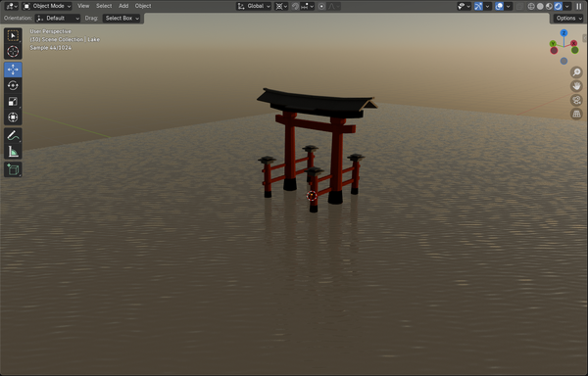Image resolution: width=588 pixels, height=376 pixels.
Task: Switch to orthographic view via grid icon
Action: 576,114
